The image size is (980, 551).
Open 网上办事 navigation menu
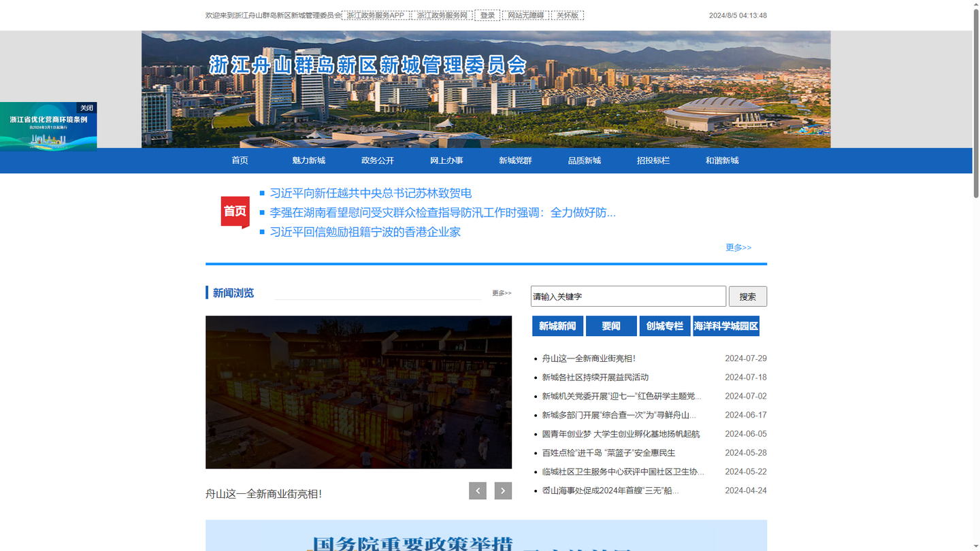click(x=446, y=161)
